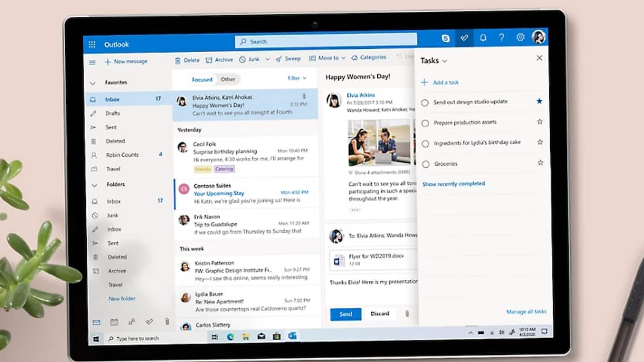Image resolution: width=644 pixels, height=362 pixels.
Task: Open the Tasks pane checkmark icon
Action: [x=464, y=37]
